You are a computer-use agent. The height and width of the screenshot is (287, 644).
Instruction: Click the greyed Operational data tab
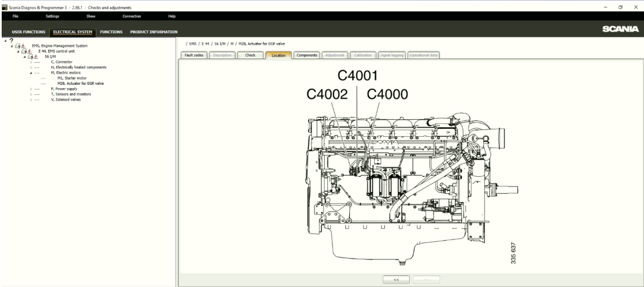click(423, 55)
